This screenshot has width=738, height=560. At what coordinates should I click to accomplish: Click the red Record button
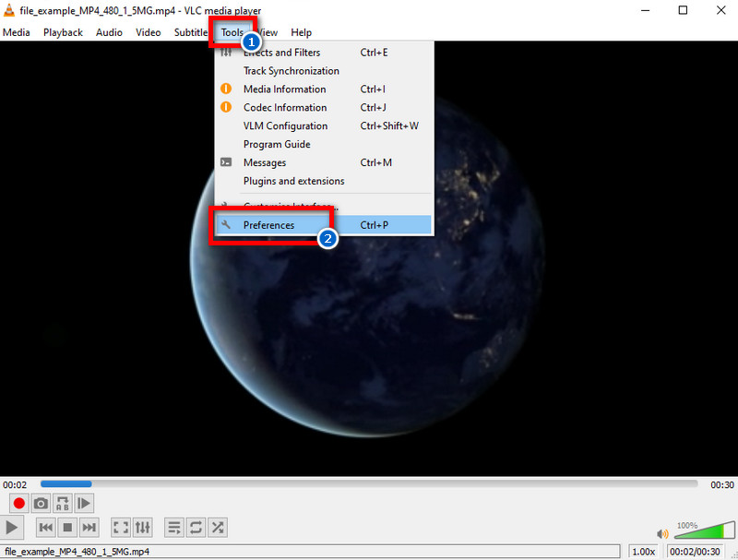click(18, 504)
